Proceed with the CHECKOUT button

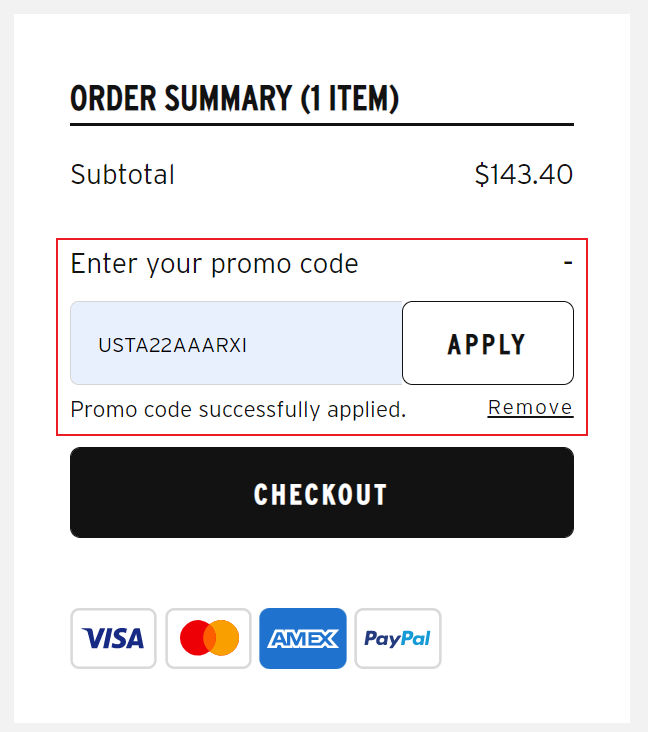click(322, 493)
